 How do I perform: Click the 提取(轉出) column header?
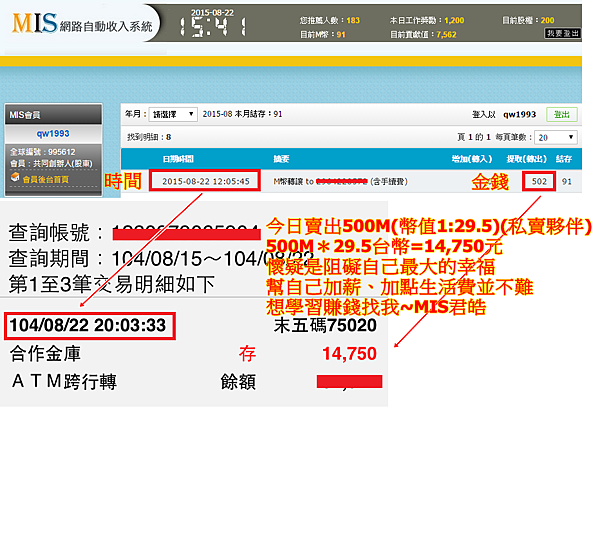[x=527, y=159]
